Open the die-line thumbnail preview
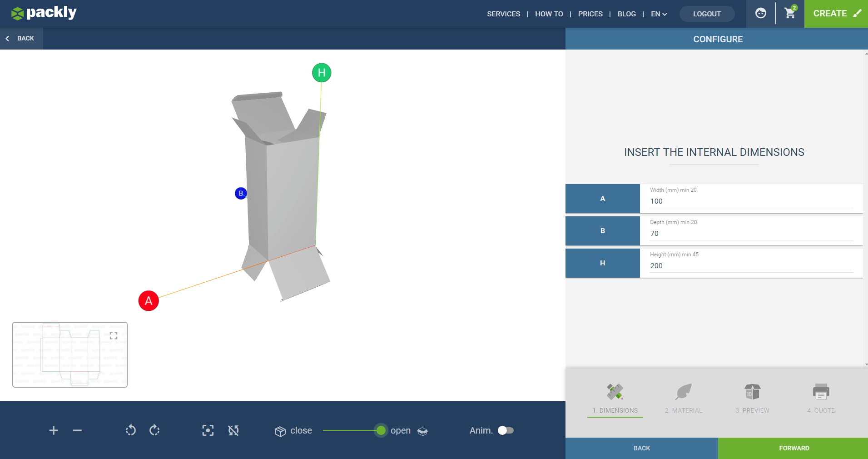The image size is (868, 459). (x=70, y=355)
